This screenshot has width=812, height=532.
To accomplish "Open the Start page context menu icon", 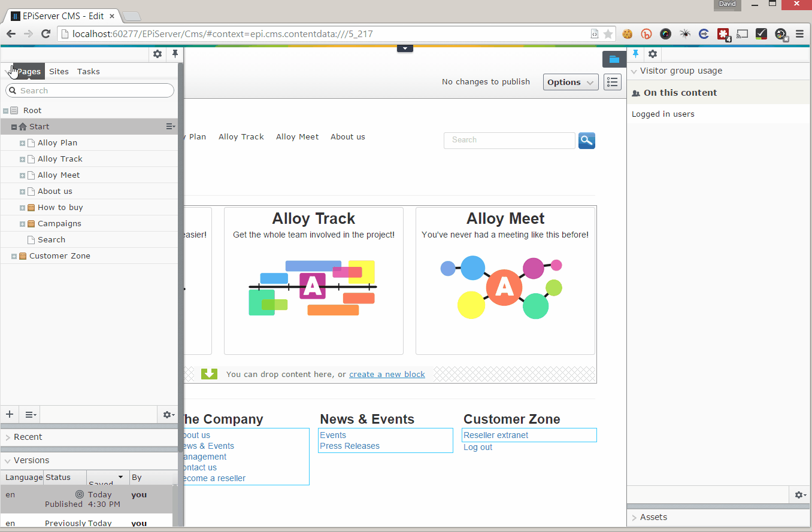I will 171,126.
